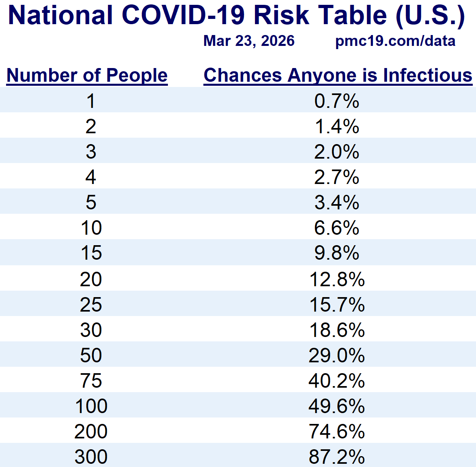Click the National COVID-19 Risk Table title
The width and height of the screenshot is (476, 467).
[x=237, y=15]
